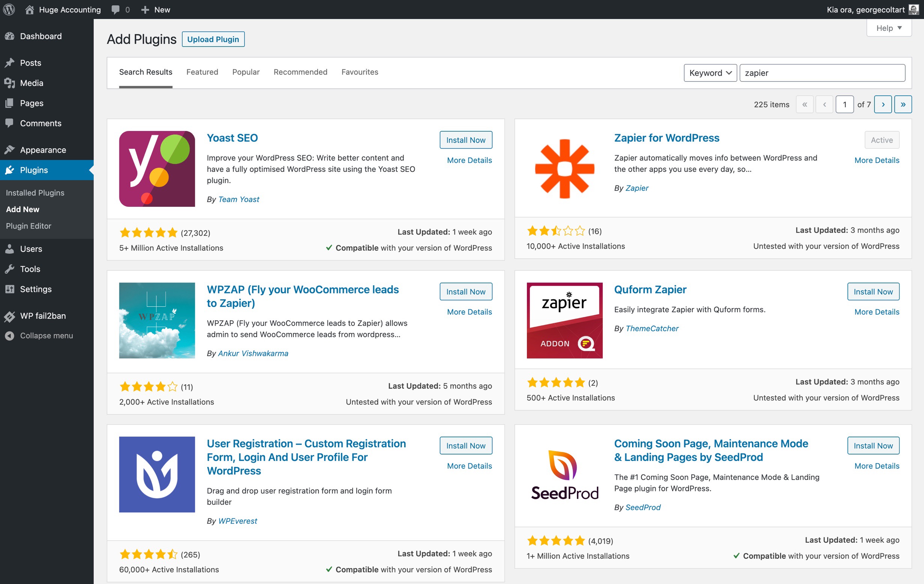
Task: Click the Collapse menu arrow
Action: click(10, 336)
